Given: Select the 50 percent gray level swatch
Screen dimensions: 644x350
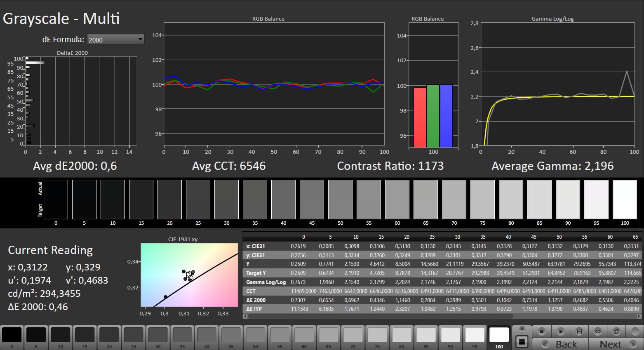Looking at the screenshot, I should coord(255,335).
